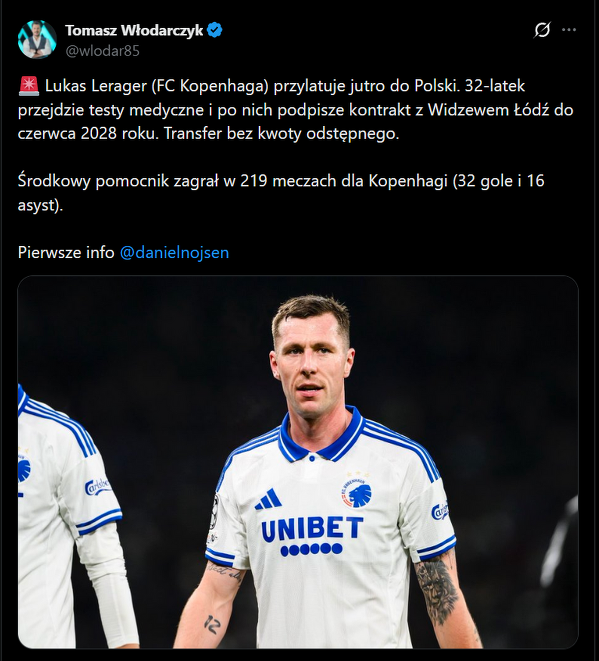The width and height of the screenshot is (599, 661).
Task: Click the blue verified badge
Action: tap(215, 30)
